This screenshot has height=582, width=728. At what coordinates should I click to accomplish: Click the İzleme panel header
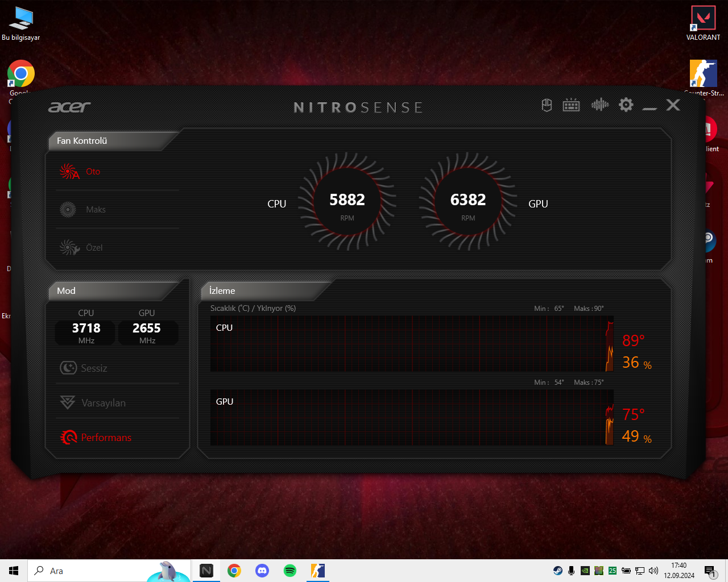click(266, 291)
